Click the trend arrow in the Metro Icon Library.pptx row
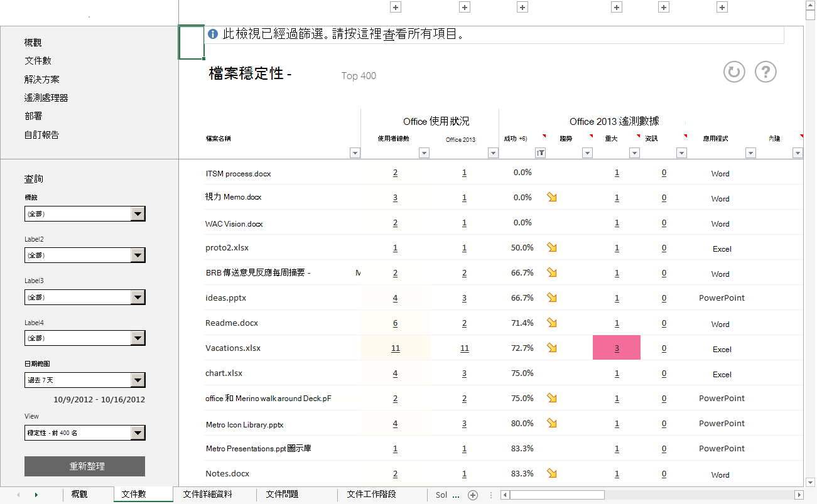Image resolution: width=817 pixels, height=504 pixels. click(x=552, y=423)
